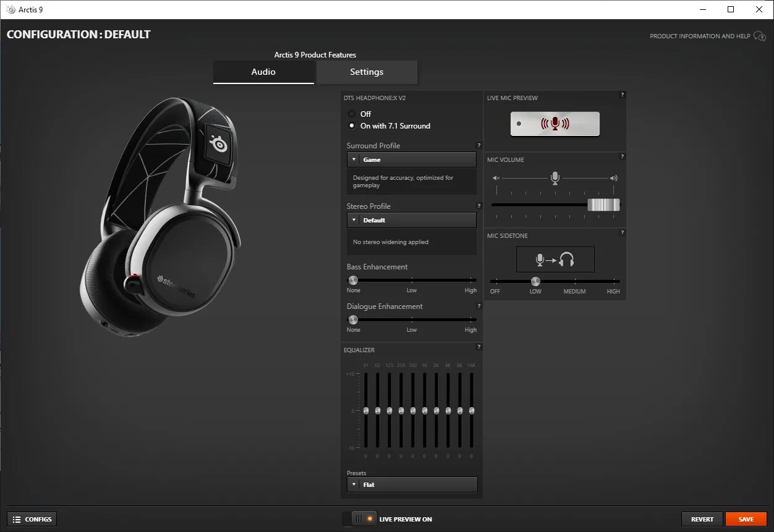Viewport: 774px width, 532px height.
Task: Click the CONFIGURATION: DEFAULT title text
Action: coord(79,35)
